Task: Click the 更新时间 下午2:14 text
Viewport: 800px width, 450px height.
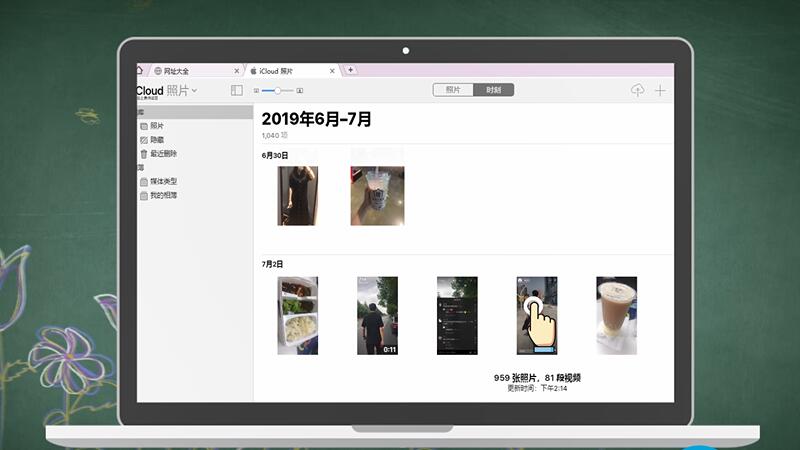Action: [x=537, y=388]
